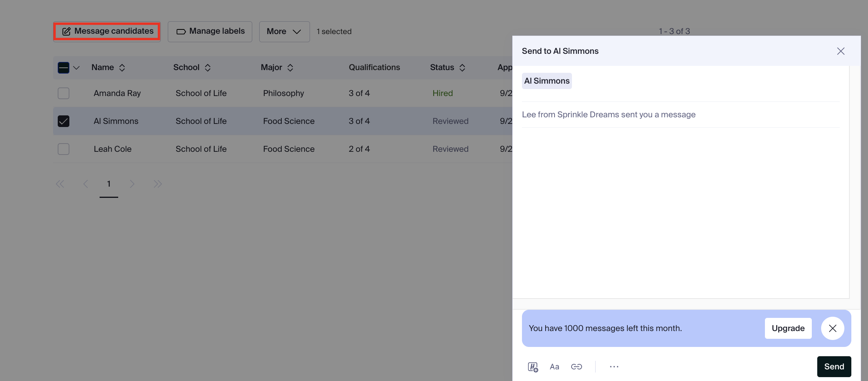This screenshot has height=381, width=868.
Task: Jump to last page with double-chevron icon
Action: [157, 184]
